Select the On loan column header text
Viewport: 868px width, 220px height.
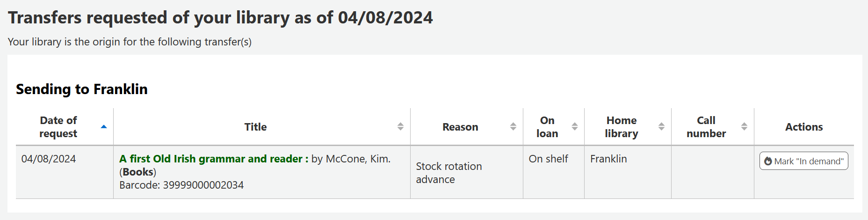pyautogui.click(x=547, y=127)
